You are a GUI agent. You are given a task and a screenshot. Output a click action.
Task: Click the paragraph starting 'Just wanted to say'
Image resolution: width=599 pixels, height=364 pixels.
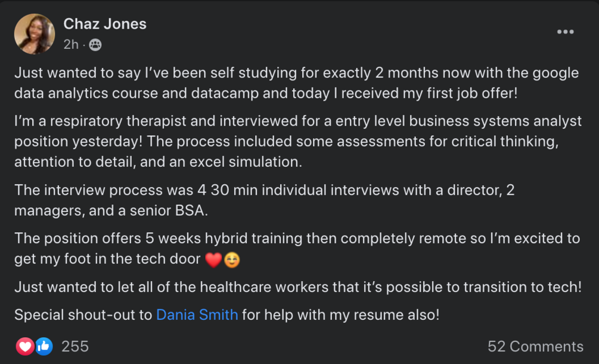coord(296,83)
